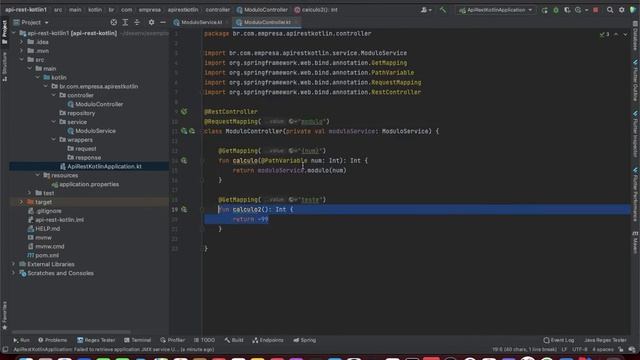Screen dimensions: 640x360
Task: Click the gutter icon on calculo function line
Action: [x=184, y=161]
